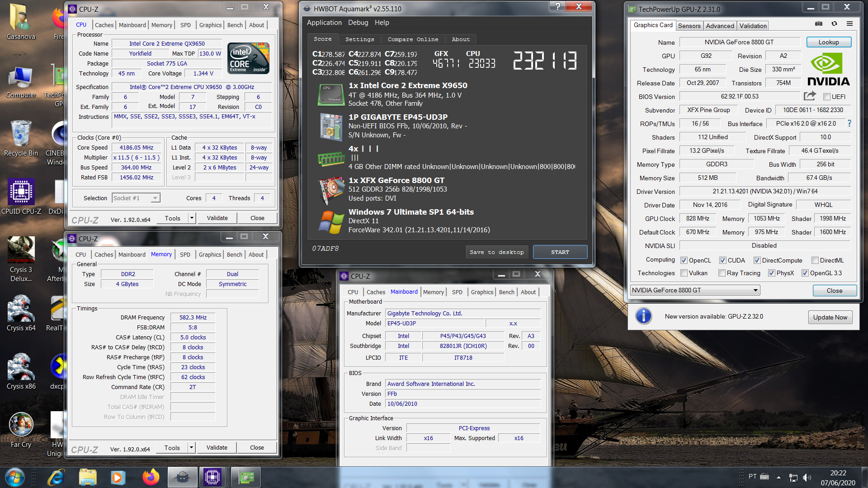Viewport: 868px width, 488px height.
Task: Toggle the CUDA checkbox
Action: (x=723, y=260)
